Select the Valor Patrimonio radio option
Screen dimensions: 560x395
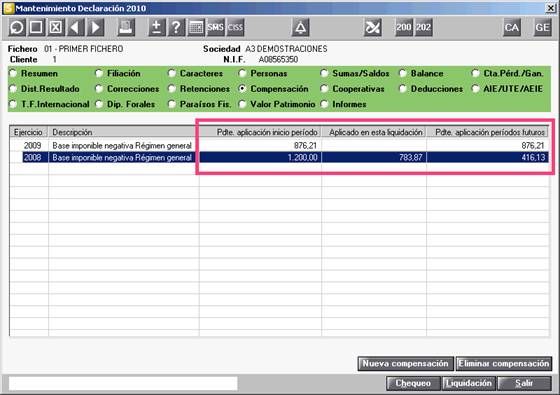click(242, 104)
